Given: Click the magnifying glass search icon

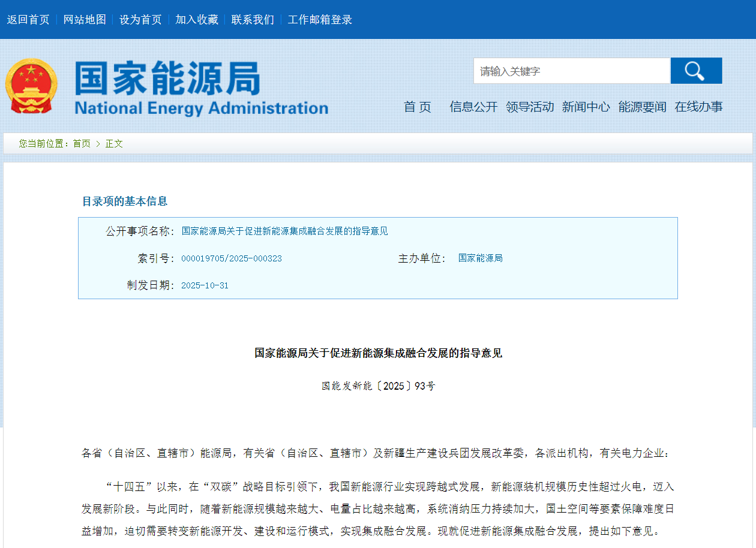Looking at the screenshot, I should [x=695, y=70].
